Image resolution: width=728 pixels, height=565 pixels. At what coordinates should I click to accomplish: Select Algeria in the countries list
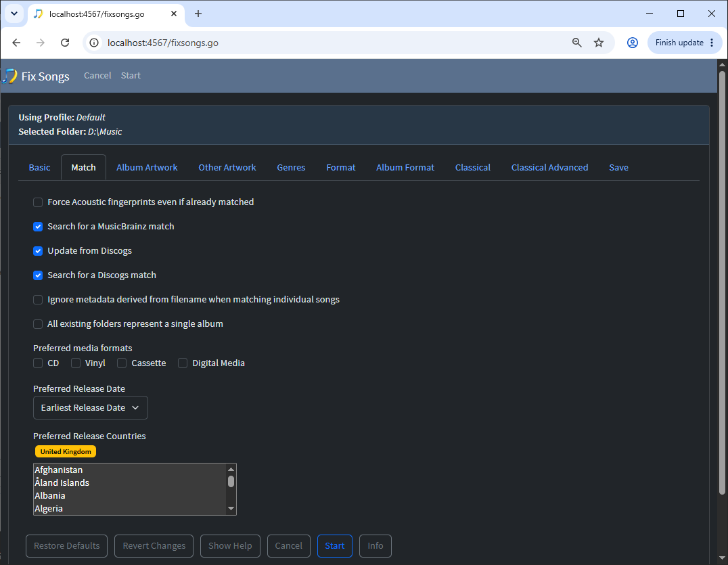[130, 509]
